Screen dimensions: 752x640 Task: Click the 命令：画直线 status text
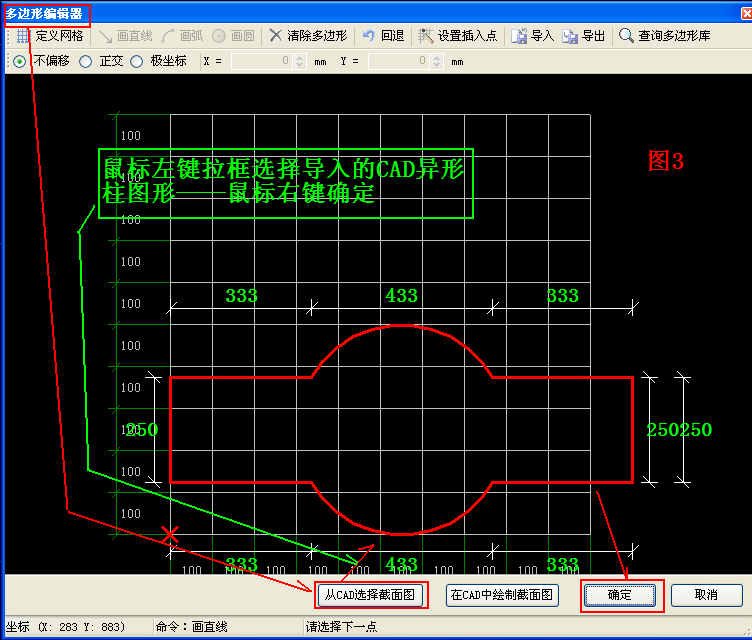click(x=191, y=627)
